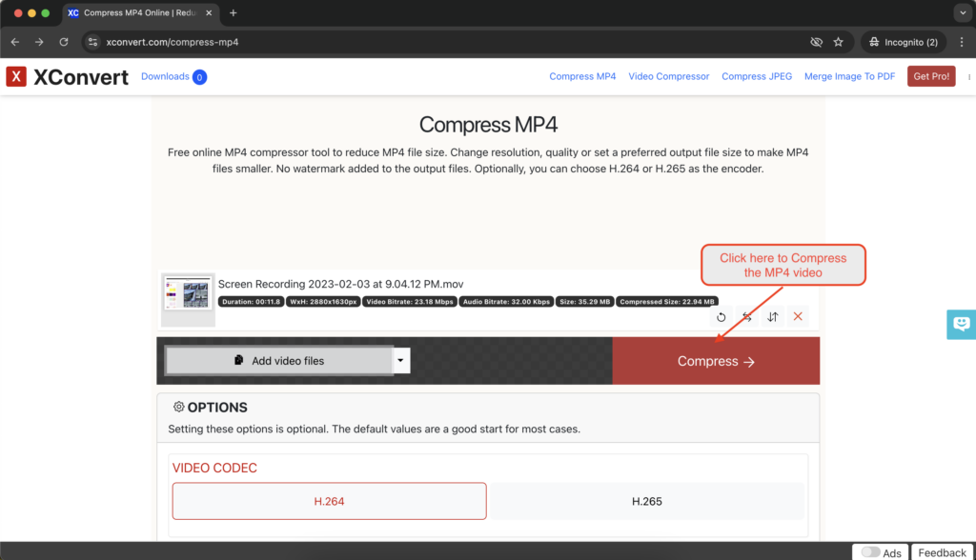Image resolution: width=976 pixels, height=560 pixels.
Task: Click the Compress MP4 page heading
Action: pyautogui.click(x=488, y=125)
